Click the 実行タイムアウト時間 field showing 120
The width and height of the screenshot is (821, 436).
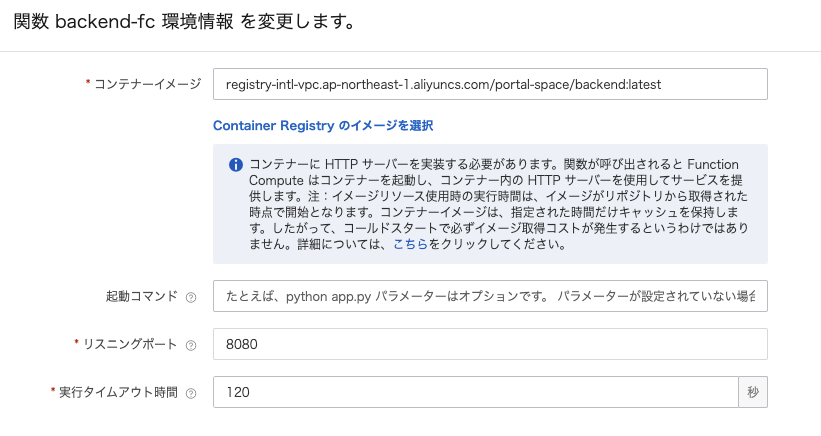click(x=476, y=392)
